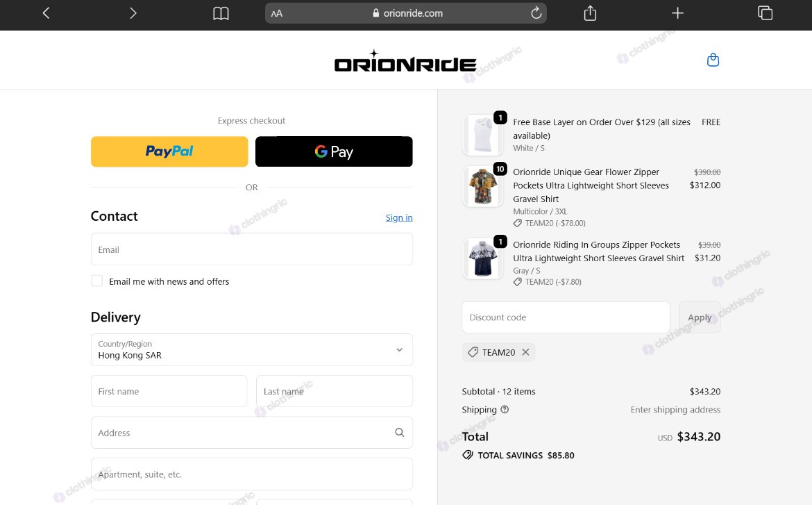Image resolution: width=812 pixels, height=505 pixels.
Task: Click the total amount $343.20 in bold
Action: 699,436
